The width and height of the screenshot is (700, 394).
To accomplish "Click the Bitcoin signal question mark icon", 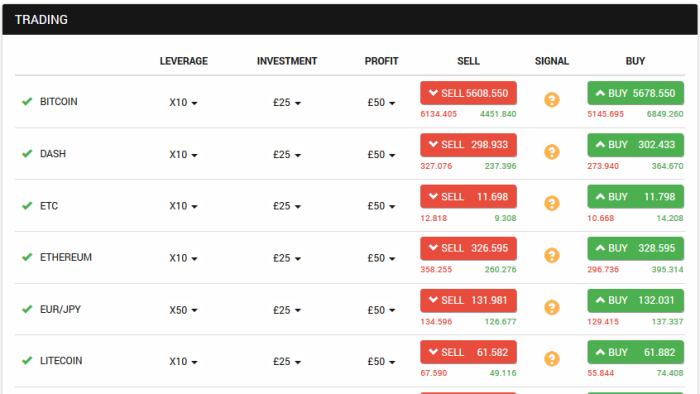I will click(552, 100).
